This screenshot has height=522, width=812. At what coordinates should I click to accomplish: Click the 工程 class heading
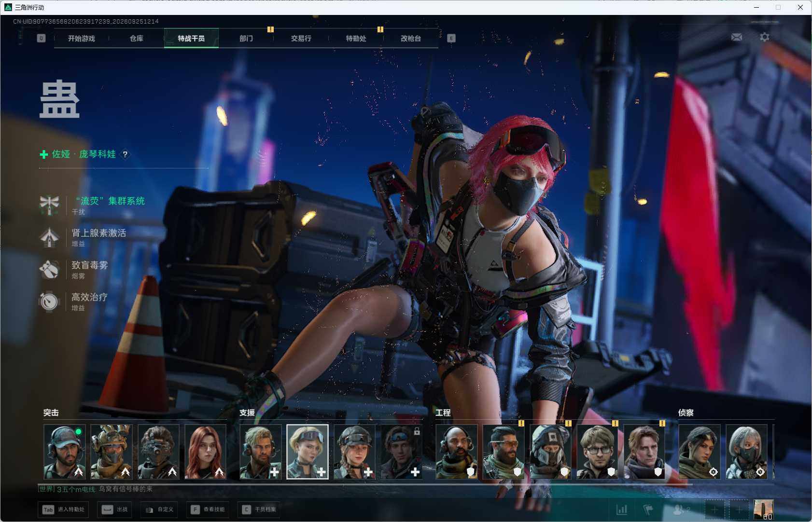tap(443, 412)
